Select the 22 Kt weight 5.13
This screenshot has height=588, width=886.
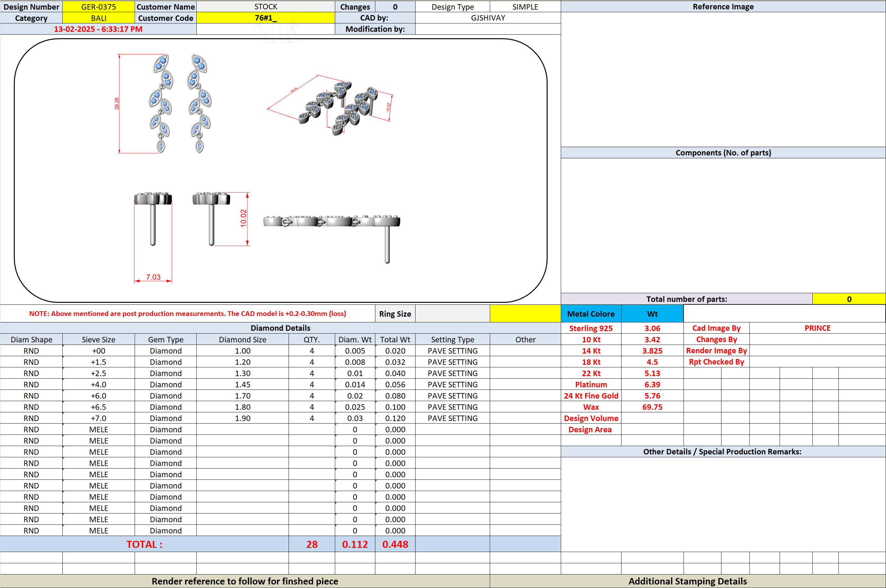point(652,373)
